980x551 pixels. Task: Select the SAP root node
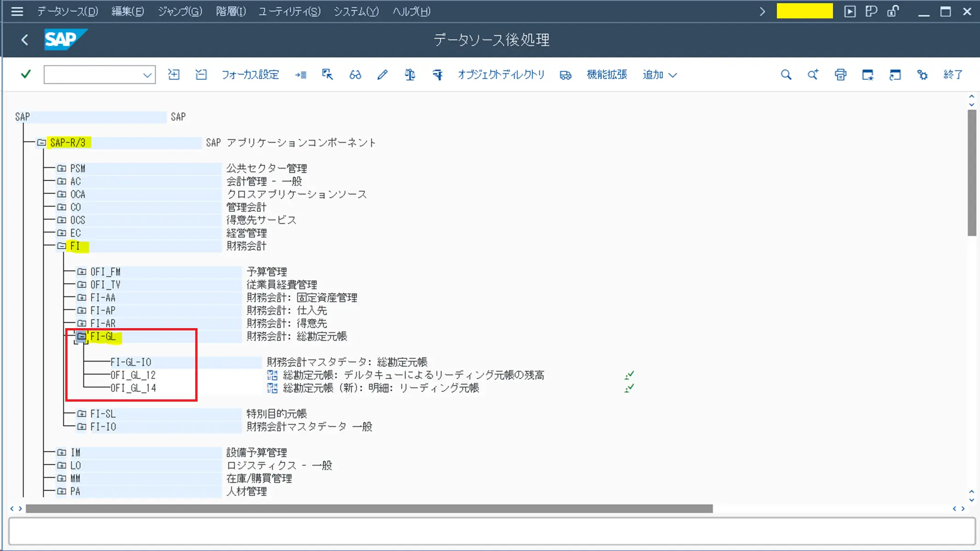tap(23, 117)
